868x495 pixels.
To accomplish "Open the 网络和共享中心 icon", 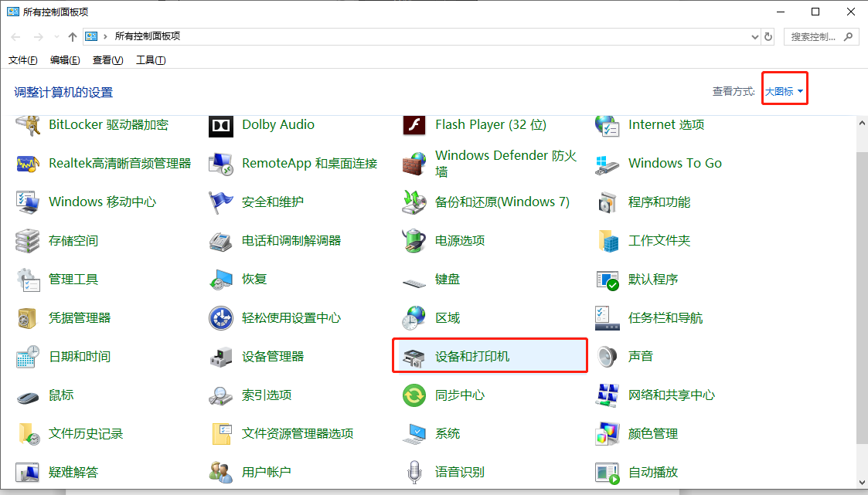I will pos(607,396).
